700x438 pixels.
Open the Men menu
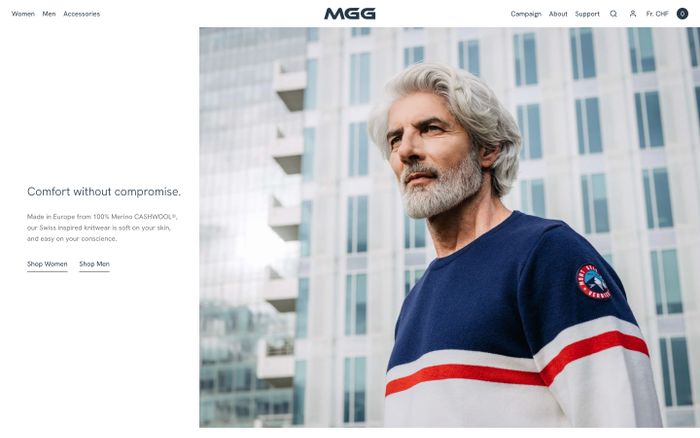pos(49,14)
